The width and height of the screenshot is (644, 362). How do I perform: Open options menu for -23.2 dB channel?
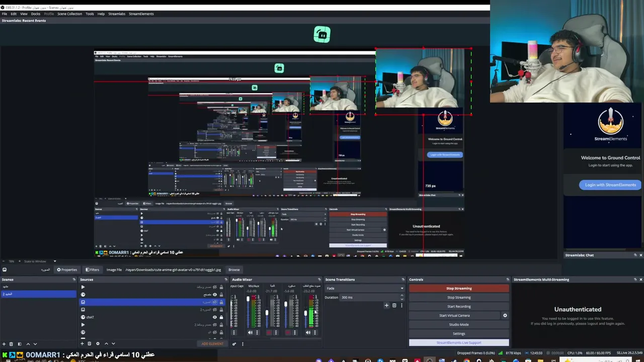[x=314, y=332]
